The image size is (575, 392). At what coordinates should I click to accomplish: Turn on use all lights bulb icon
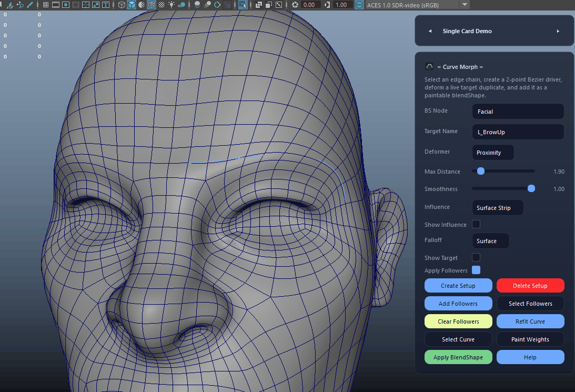pos(172,5)
